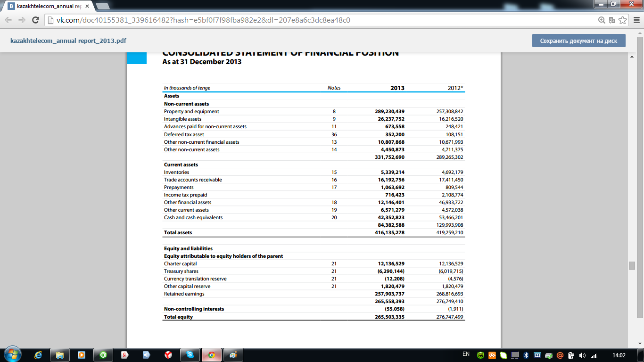Click Cash and cash equivalents label
644x362 pixels.
[x=193, y=217]
